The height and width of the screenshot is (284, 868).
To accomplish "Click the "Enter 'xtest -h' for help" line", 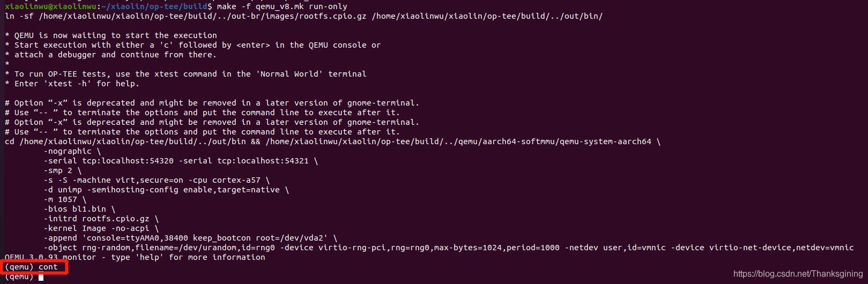I will click(72, 84).
